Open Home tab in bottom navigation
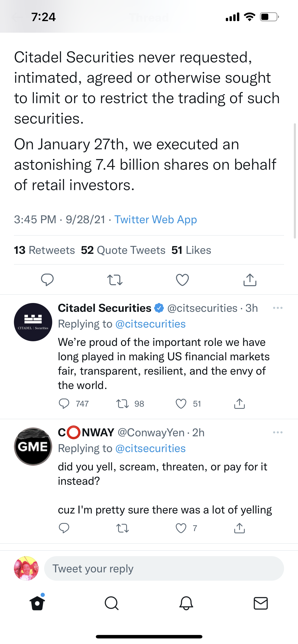Viewport: 298px width, 644px height. 37,603
